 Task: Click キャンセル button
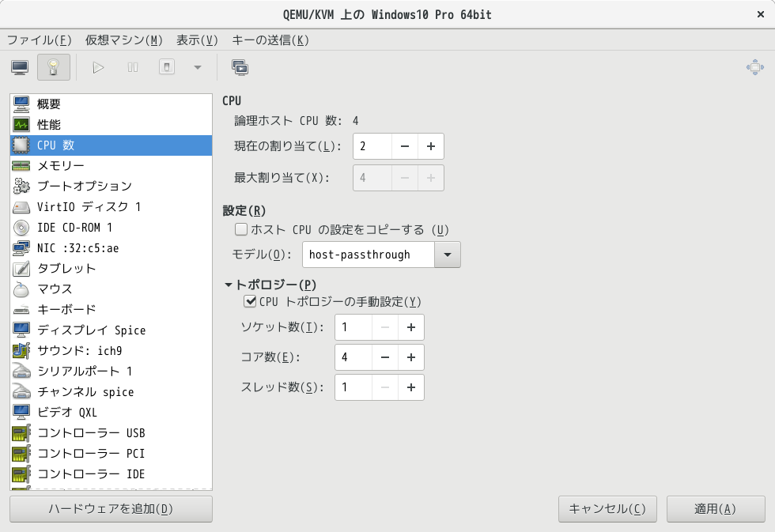(607, 509)
